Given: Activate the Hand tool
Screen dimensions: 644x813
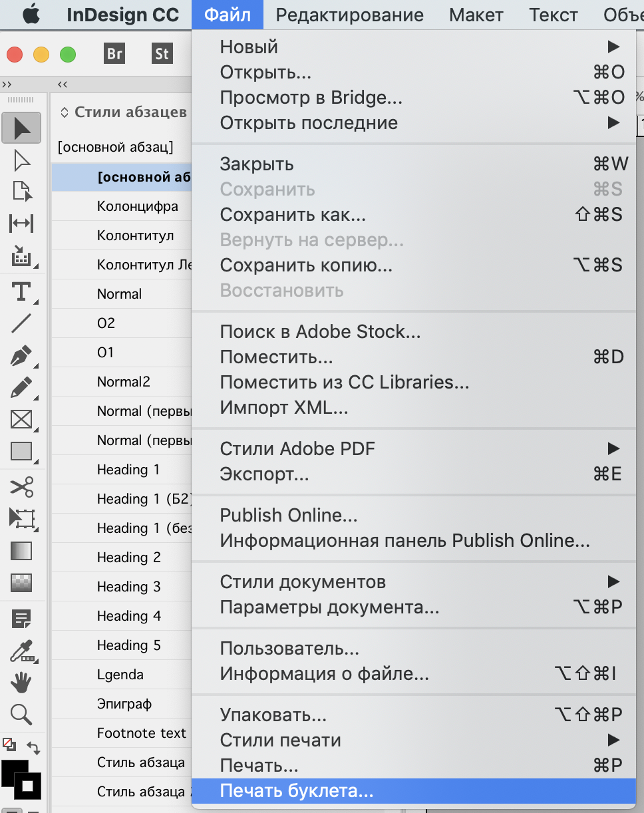Looking at the screenshot, I should [x=21, y=682].
